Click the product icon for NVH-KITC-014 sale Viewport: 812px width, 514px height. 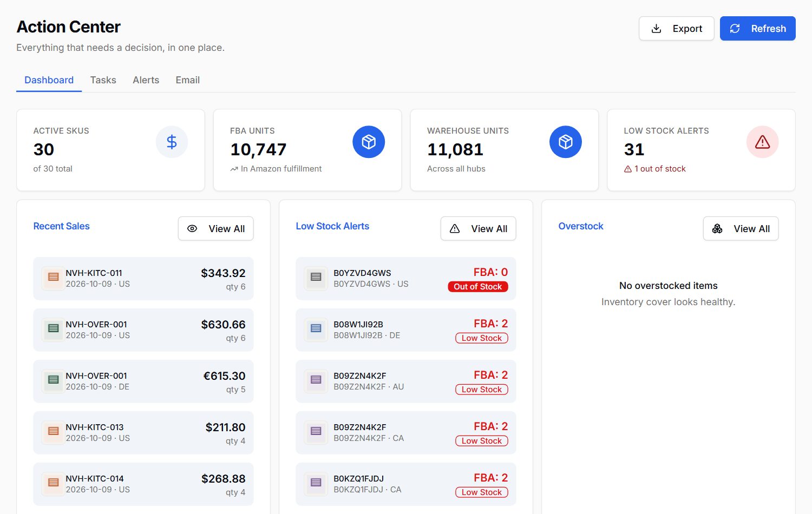[53, 484]
